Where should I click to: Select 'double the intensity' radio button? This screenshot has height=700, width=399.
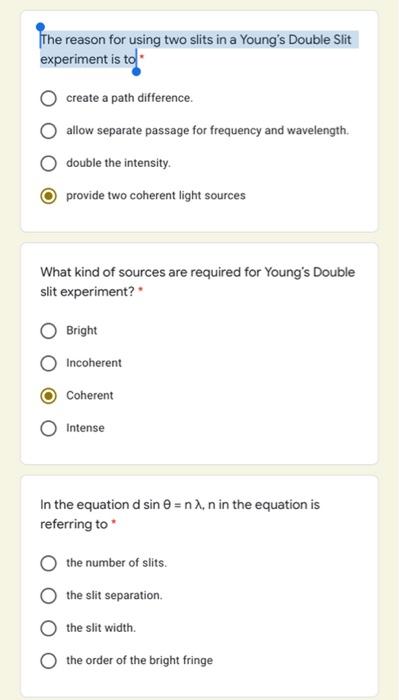click(48, 163)
